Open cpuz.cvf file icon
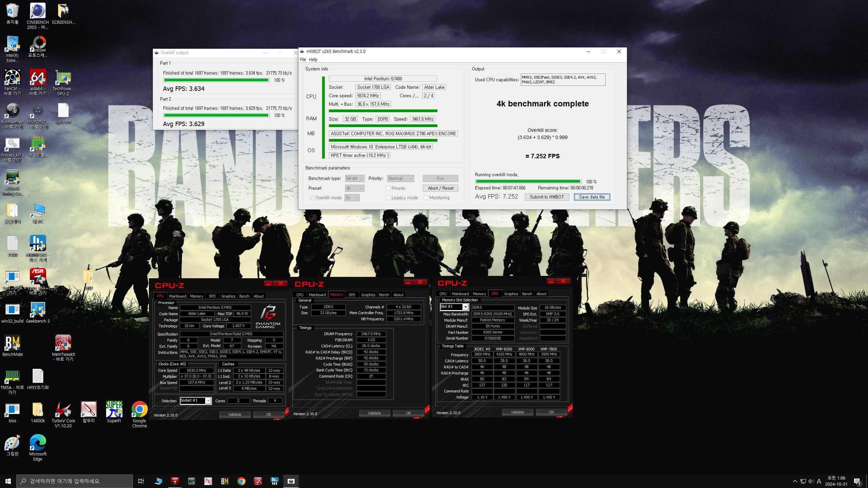Screen dimensions: 868x488 tap(63, 114)
